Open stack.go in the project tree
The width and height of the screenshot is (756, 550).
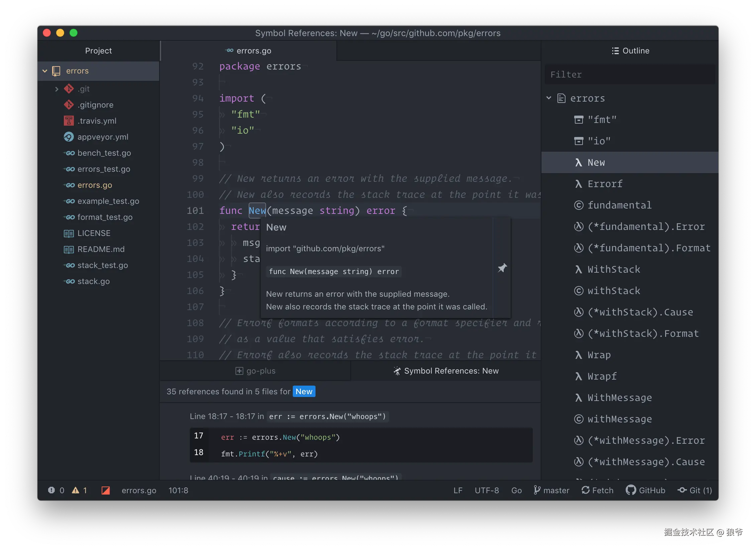[93, 281]
